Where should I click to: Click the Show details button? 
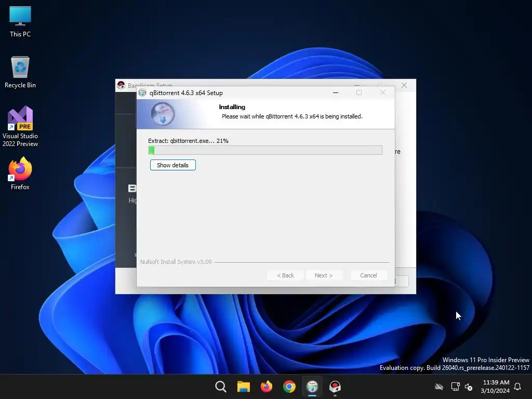[x=172, y=165]
